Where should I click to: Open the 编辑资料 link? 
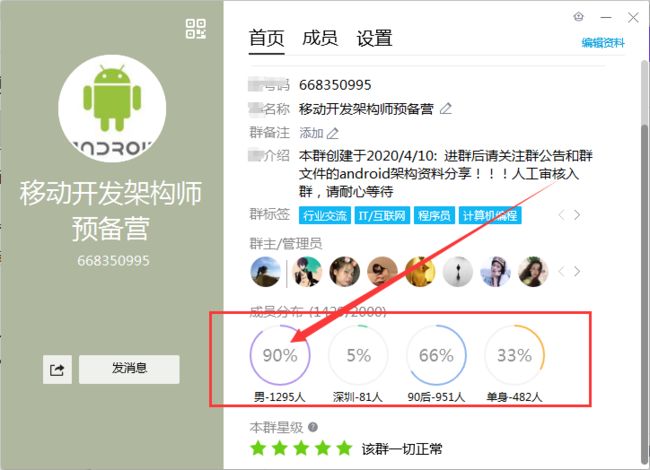[603, 43]
